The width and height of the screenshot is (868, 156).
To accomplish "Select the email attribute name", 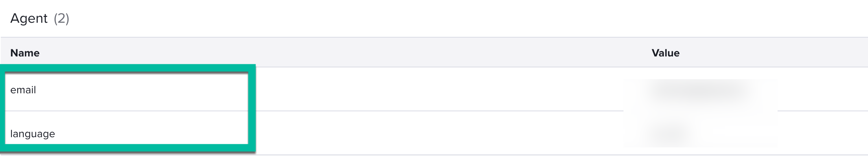I will 23,90.
